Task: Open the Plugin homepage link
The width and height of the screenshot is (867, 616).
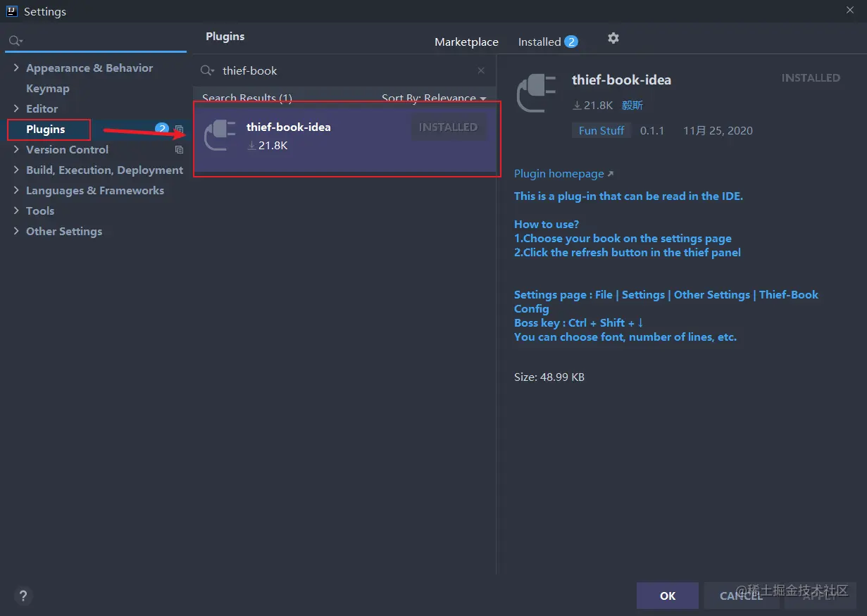Action: tap(563, 174)
